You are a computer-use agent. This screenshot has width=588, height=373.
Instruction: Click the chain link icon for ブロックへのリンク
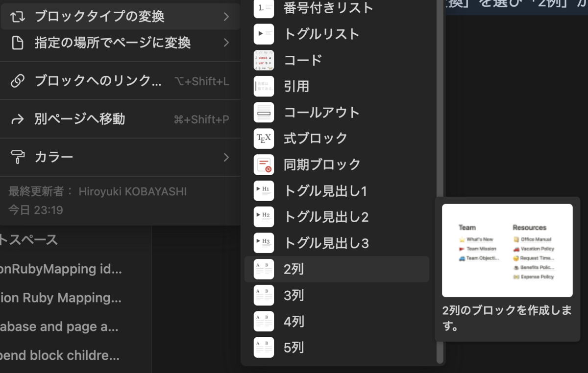point(18,81)
